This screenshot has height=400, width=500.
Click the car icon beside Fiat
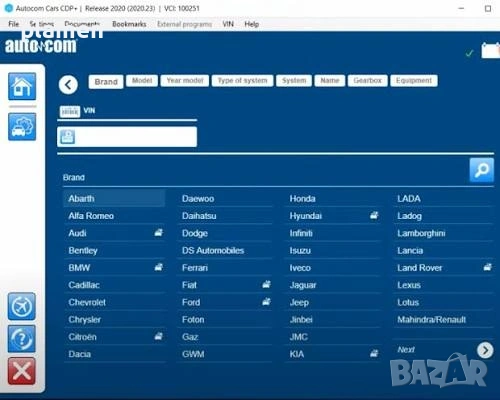tap(266, 285)
